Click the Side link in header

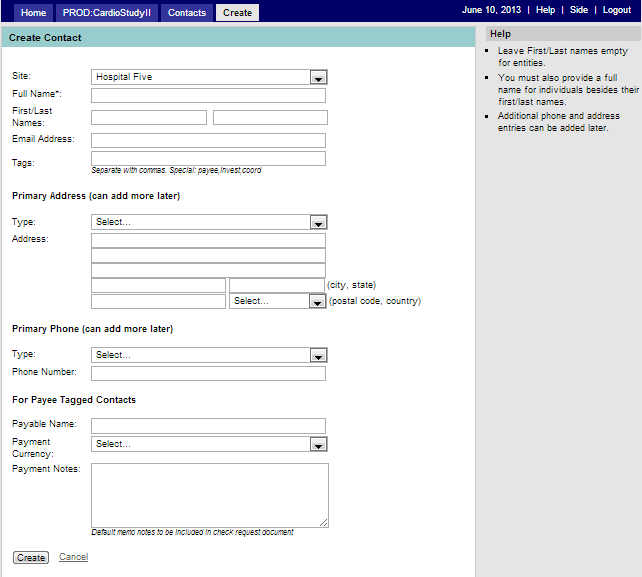tap(579, 10)
